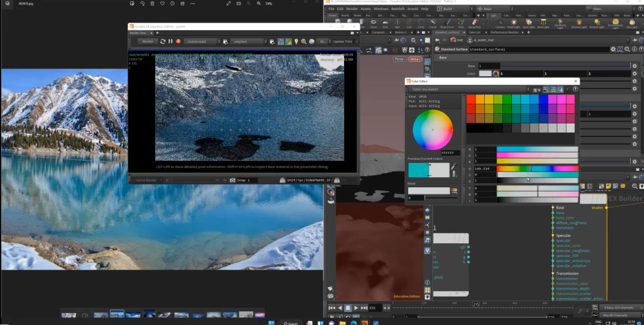
Task: Add a Spot Light from shelf
Action: click(x=528, y=23)
